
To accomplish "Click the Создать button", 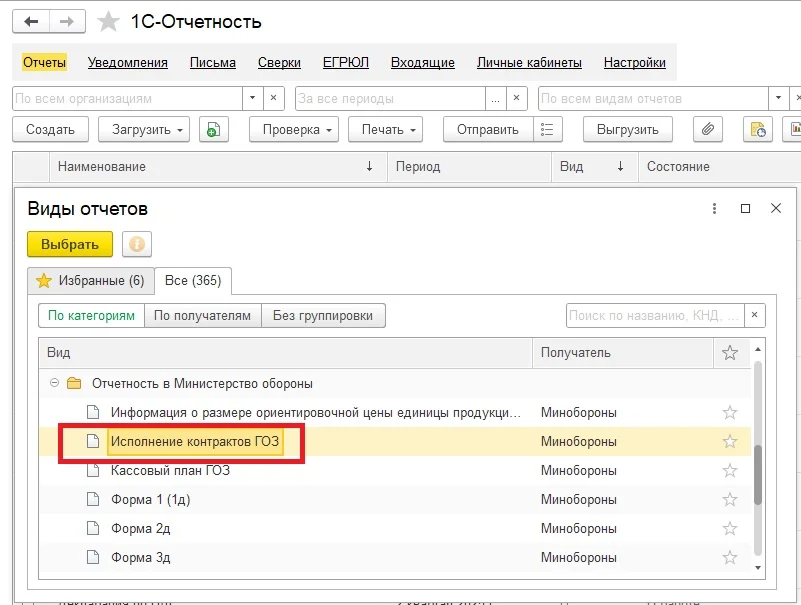I will (x=50, y=130).
